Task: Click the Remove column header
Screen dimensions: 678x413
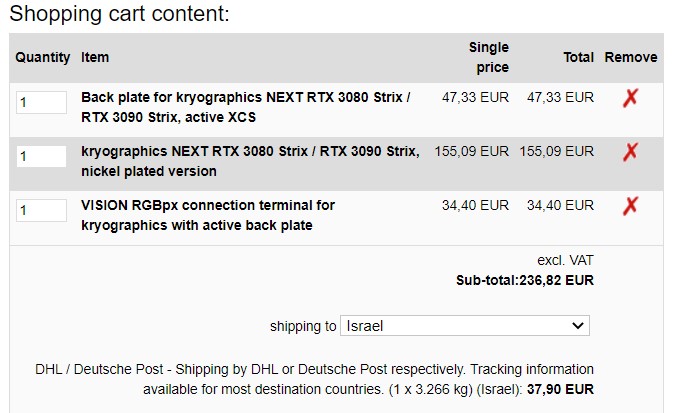Action: [631, 58]
